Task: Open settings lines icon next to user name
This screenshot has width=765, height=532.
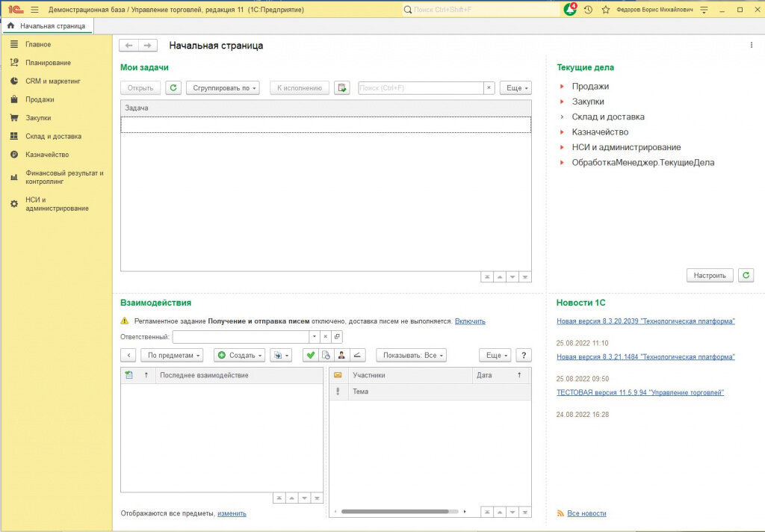Action: click(x=704, y=10)
